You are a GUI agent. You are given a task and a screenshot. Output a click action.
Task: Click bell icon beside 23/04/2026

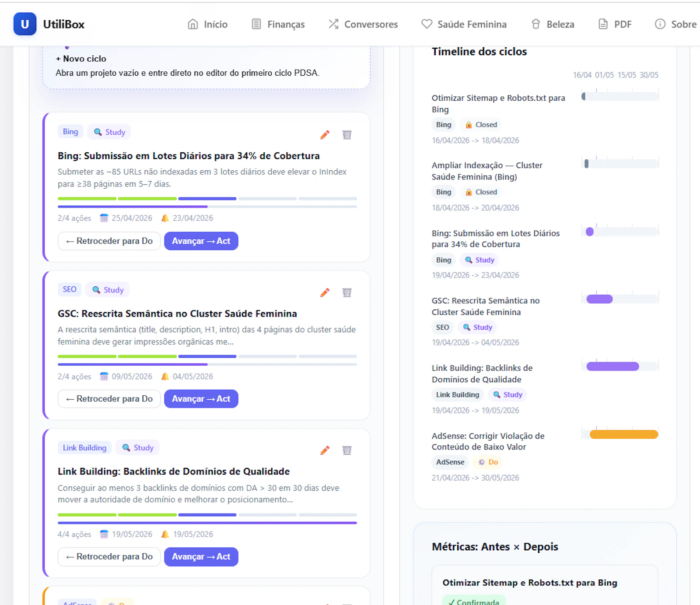click(165, 218)
